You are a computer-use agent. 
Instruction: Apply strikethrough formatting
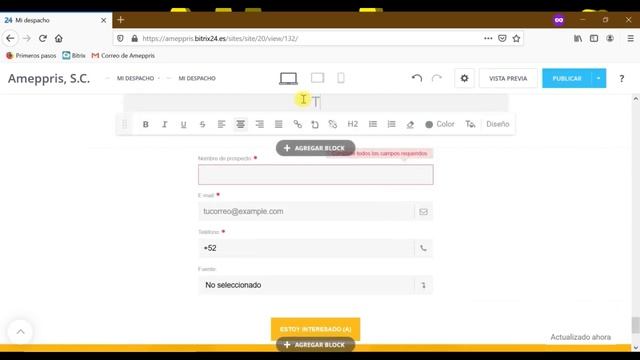click(x=202, y=124)
